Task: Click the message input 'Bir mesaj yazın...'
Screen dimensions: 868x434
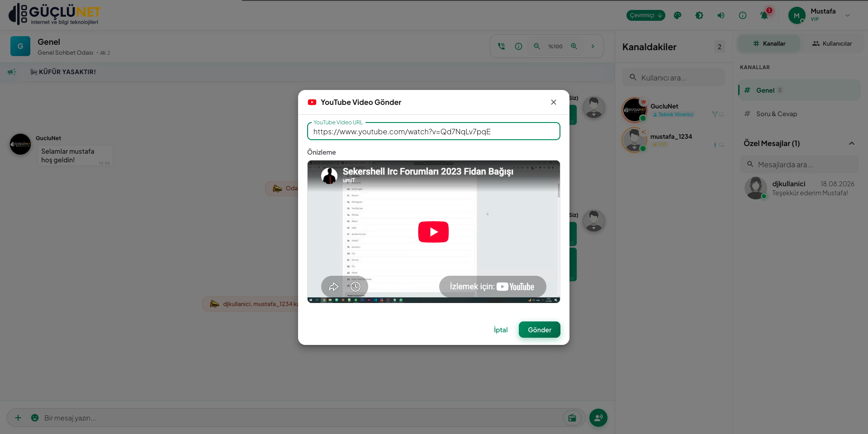Action: tap(301, 418)
